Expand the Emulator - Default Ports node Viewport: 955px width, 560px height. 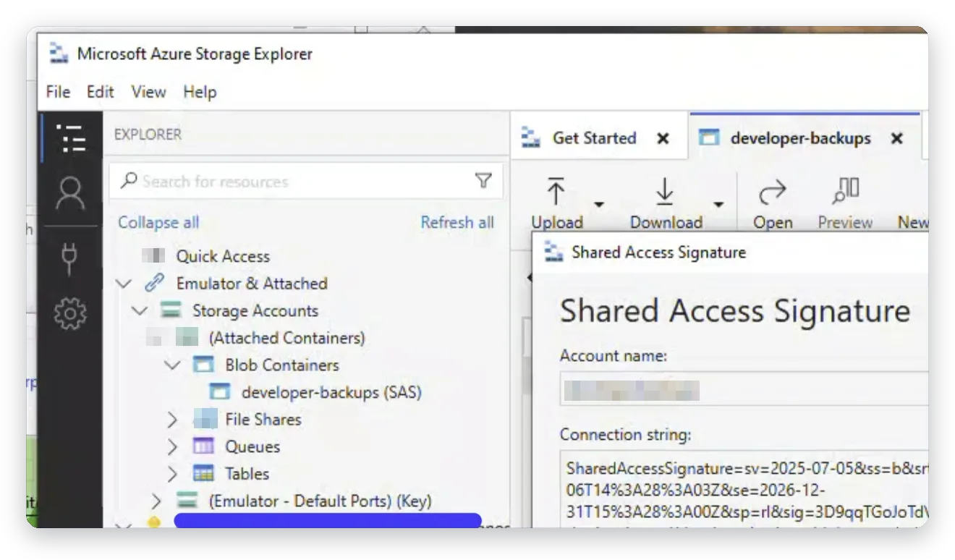(156, 501)
